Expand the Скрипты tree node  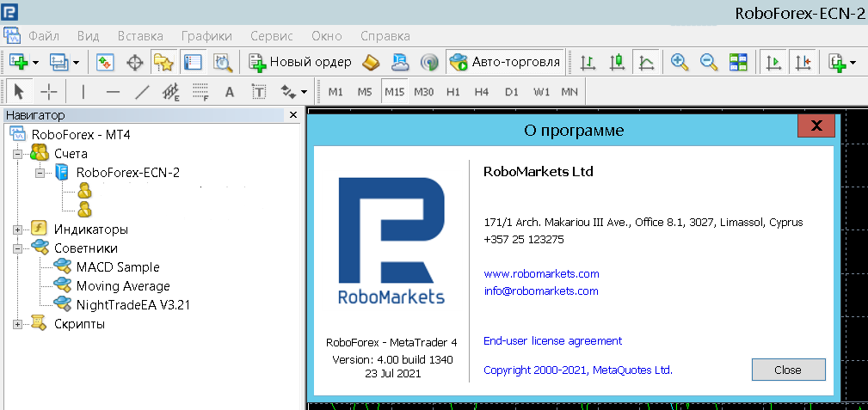18,324
